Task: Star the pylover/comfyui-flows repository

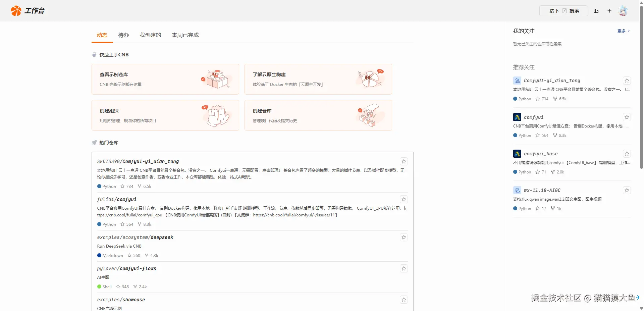Action: pos(404,268)
